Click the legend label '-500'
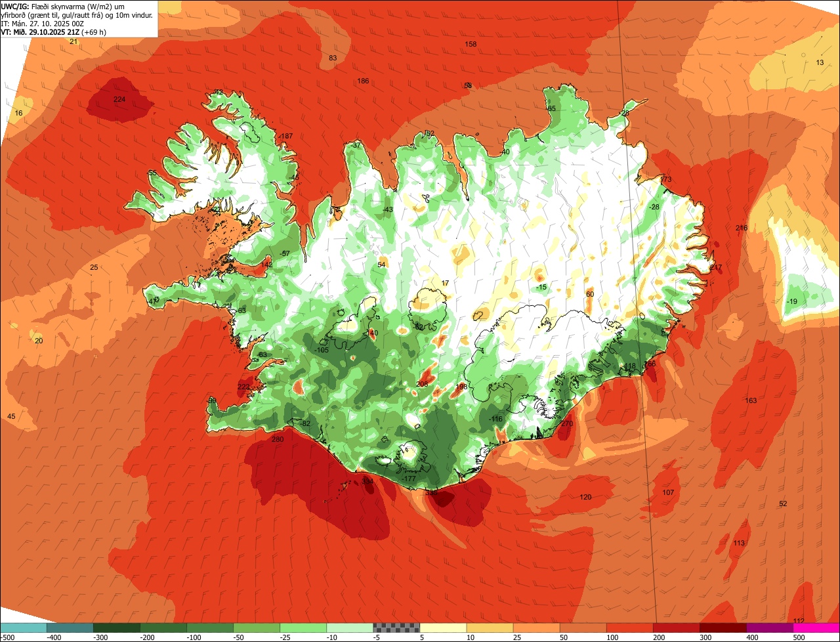This screenshot has width=840, height=642. click(8, 637)
